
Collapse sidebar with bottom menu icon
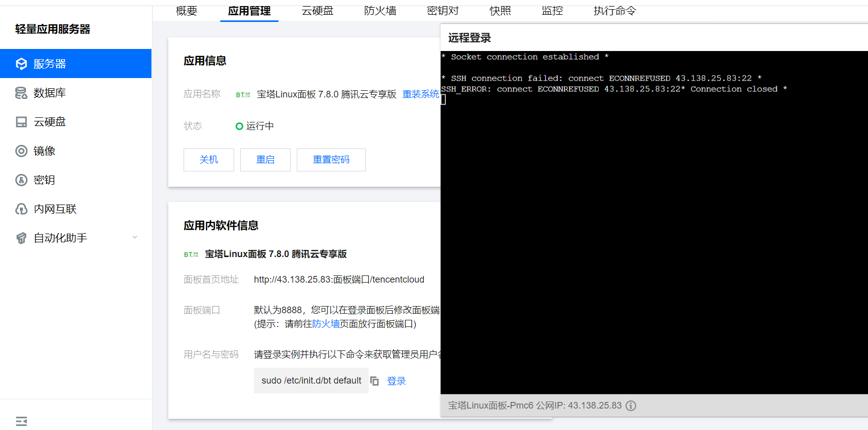pos(21,421)
